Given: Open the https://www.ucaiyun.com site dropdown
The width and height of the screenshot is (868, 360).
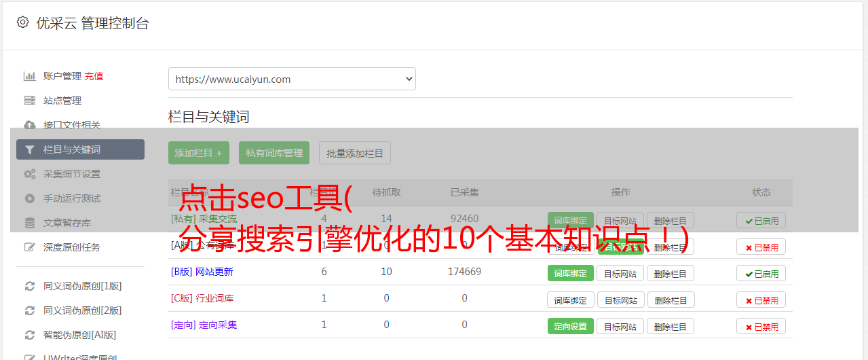Looking at the screenshot, I should pyautogui.click(x=292, y=79).
